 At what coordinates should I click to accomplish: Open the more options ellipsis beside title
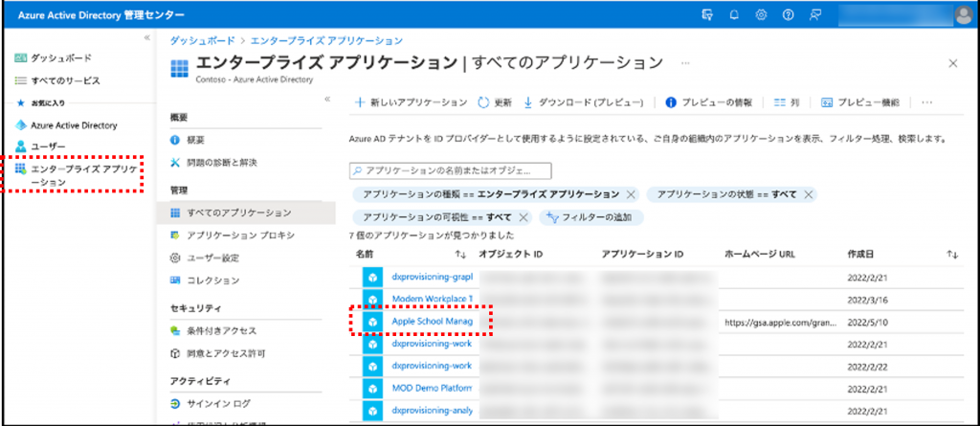(685, 63)
